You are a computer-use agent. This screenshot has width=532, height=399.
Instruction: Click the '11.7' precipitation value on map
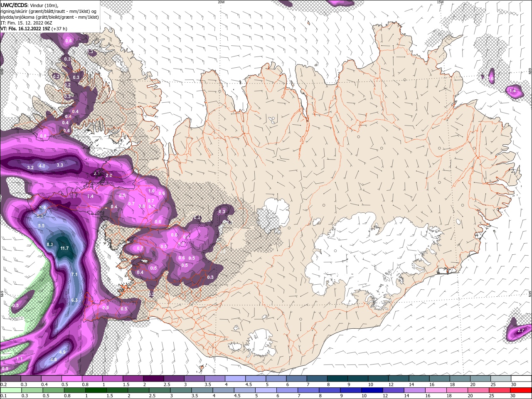click(64, 248)
